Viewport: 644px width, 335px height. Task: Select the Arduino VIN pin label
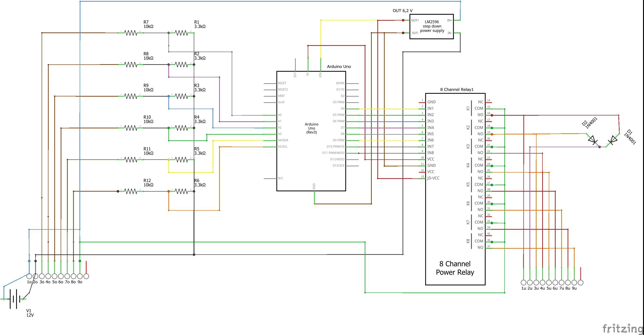point(320,75)
